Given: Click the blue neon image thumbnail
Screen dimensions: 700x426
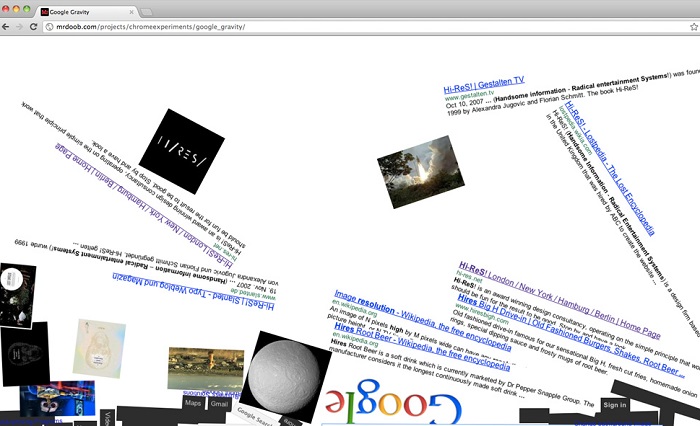Looking at the screenshot, I should tap(57, 397).
